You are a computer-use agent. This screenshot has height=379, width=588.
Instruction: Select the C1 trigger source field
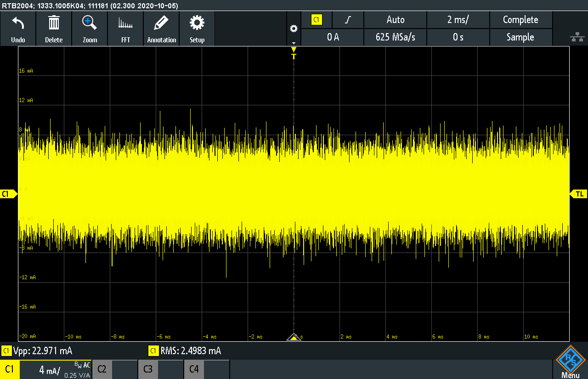[x=317, y=20]
